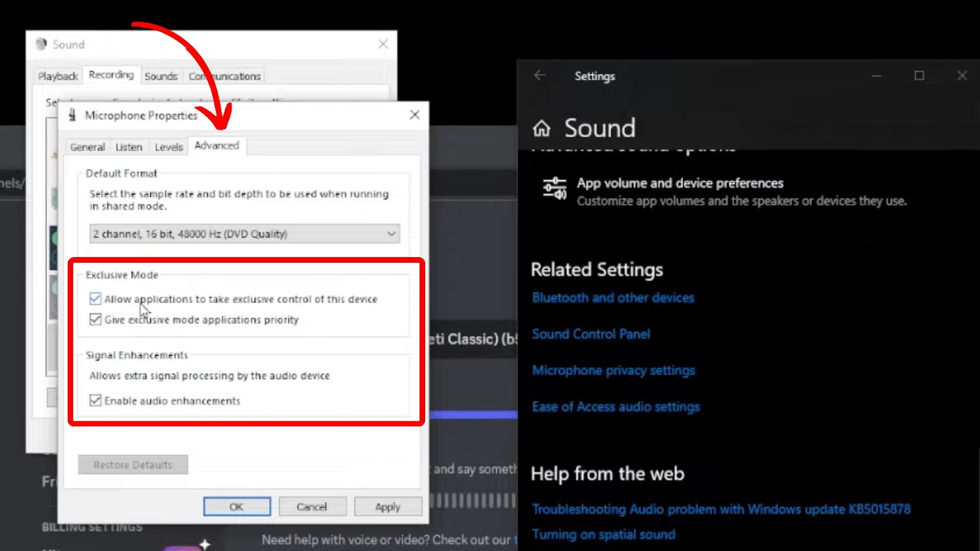Close the Microphone Properties dialog
980x551 pixels.
(x=415, y=115)
